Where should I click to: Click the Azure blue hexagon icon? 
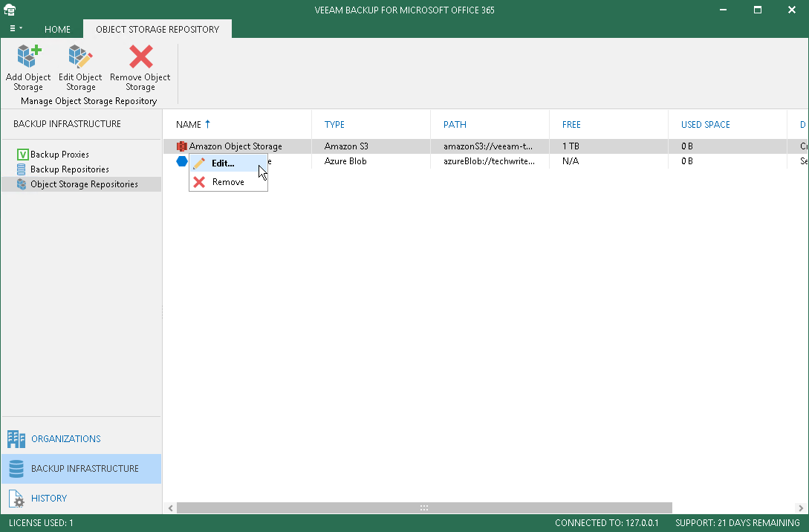pyautogui.click(x=181, y=161)
